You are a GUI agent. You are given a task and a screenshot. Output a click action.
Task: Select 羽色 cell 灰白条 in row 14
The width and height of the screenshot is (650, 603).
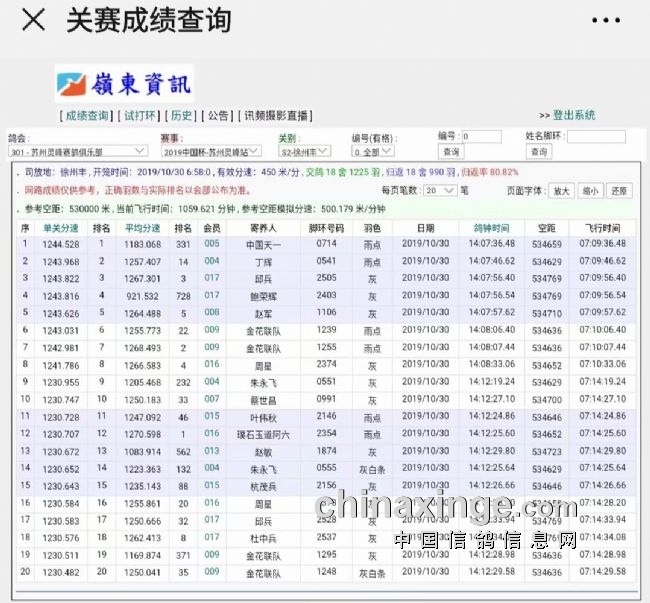tap(372, 470)
